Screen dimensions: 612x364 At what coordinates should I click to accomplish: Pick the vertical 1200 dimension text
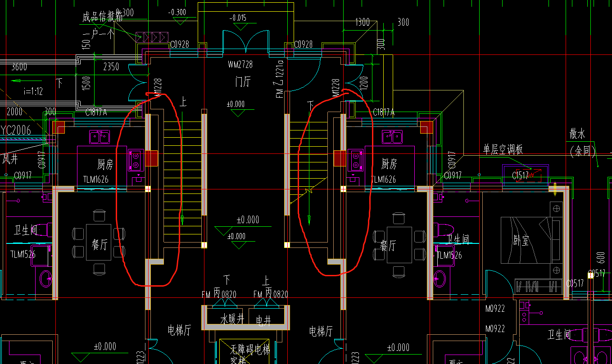coord(364,83)
